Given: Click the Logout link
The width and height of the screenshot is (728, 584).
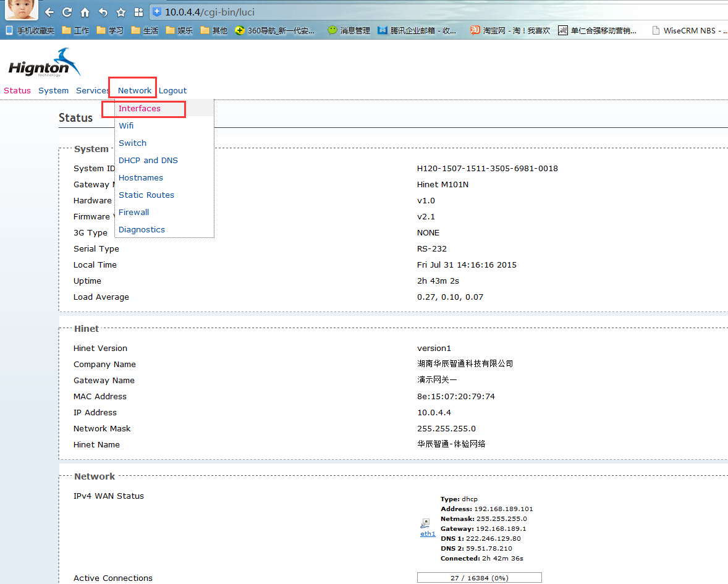Looking at the screenshot, I should coord(172,90).
